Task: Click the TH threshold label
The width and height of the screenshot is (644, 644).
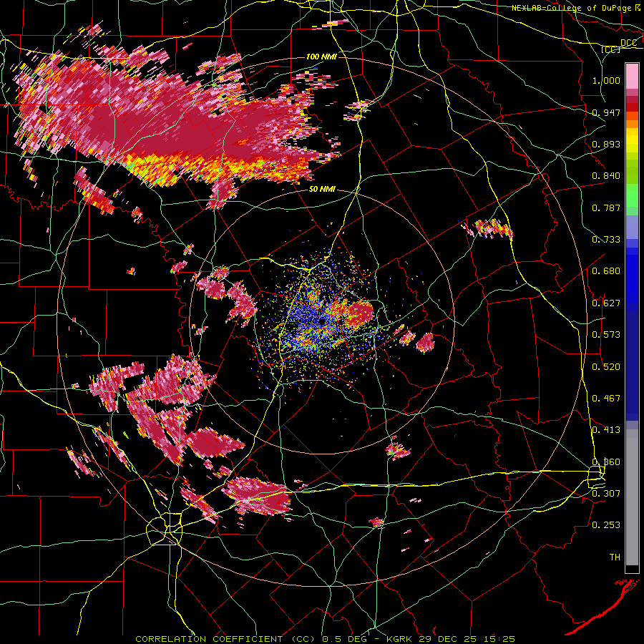Action: tap(615, 557)
